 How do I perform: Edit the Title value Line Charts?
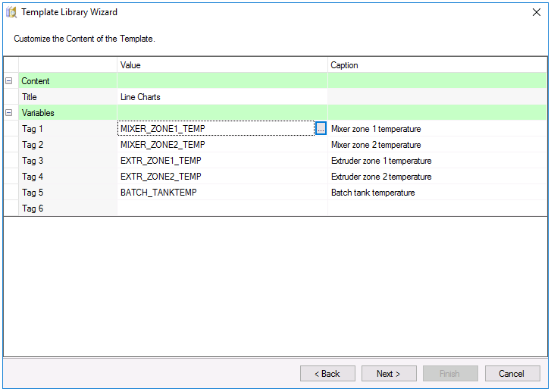[x=222, y=97]
